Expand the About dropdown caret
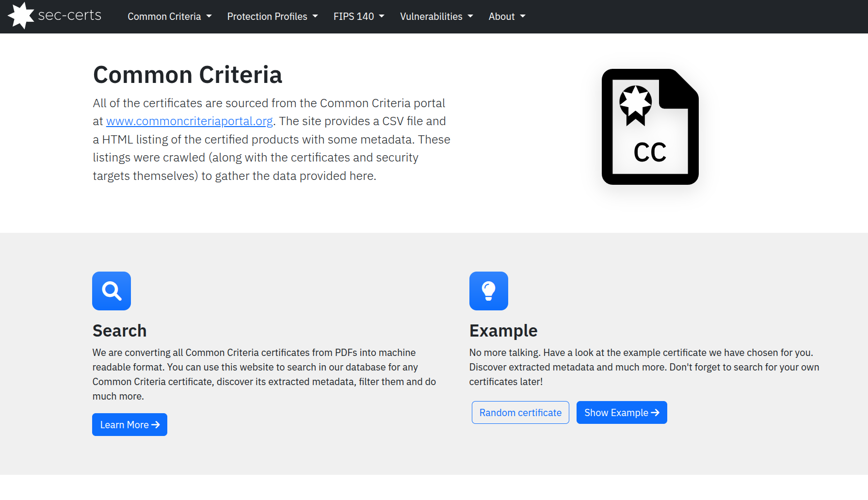Viewport: 868px width, 500px height. point(523,16)
